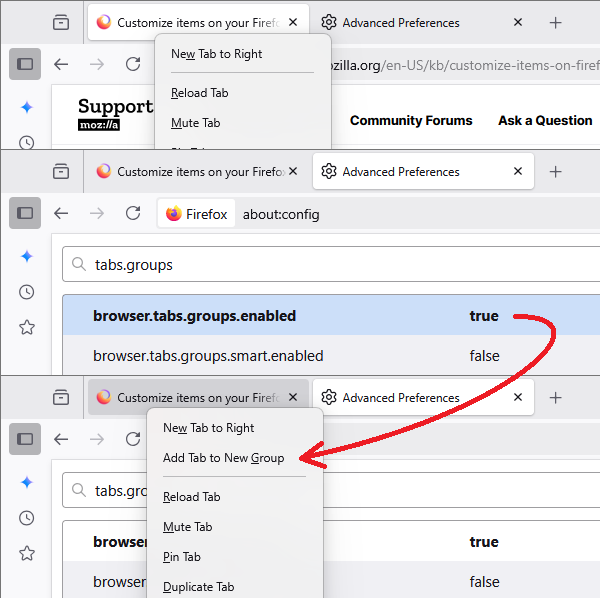Choose New Tab to Right in top menu
600x598 pixels.
click(216, 54)
